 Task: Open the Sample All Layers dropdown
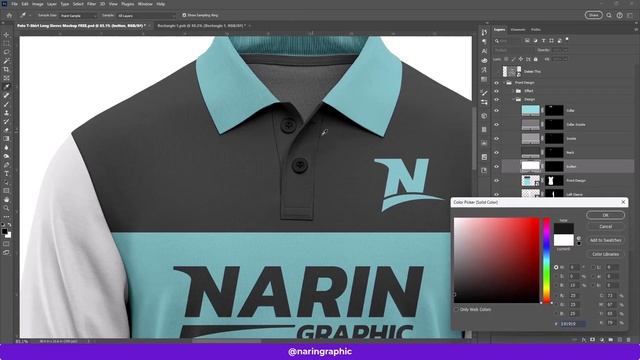[146, 16]
